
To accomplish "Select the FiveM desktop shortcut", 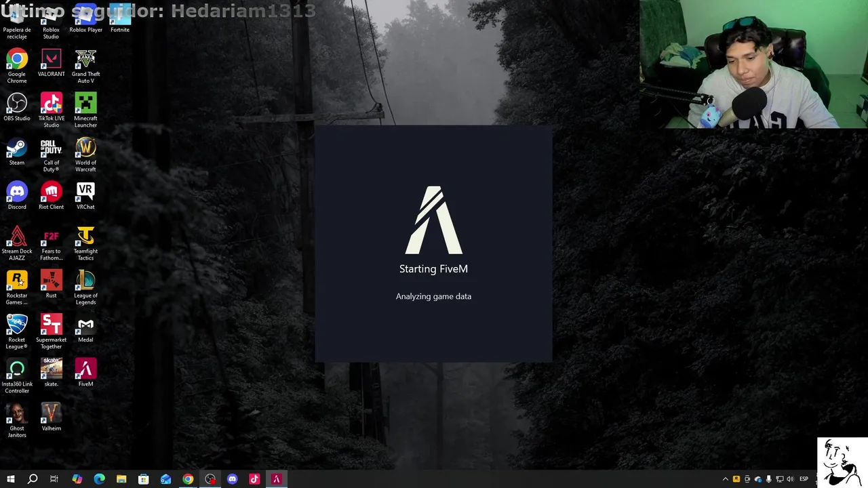I will click(85, 372).
